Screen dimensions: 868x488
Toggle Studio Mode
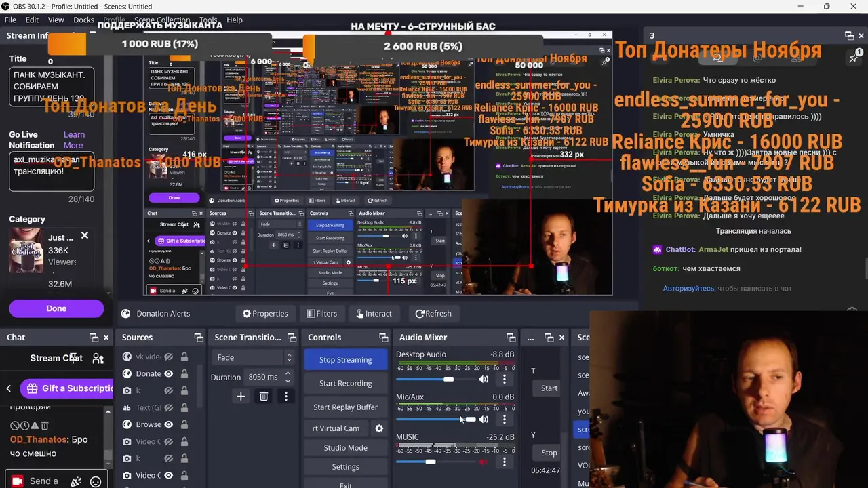345,447
